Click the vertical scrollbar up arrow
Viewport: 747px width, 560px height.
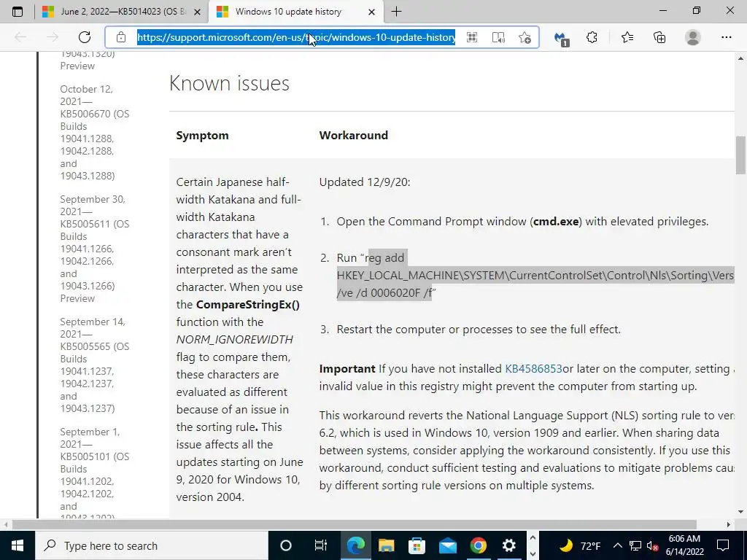pos(740,58)
